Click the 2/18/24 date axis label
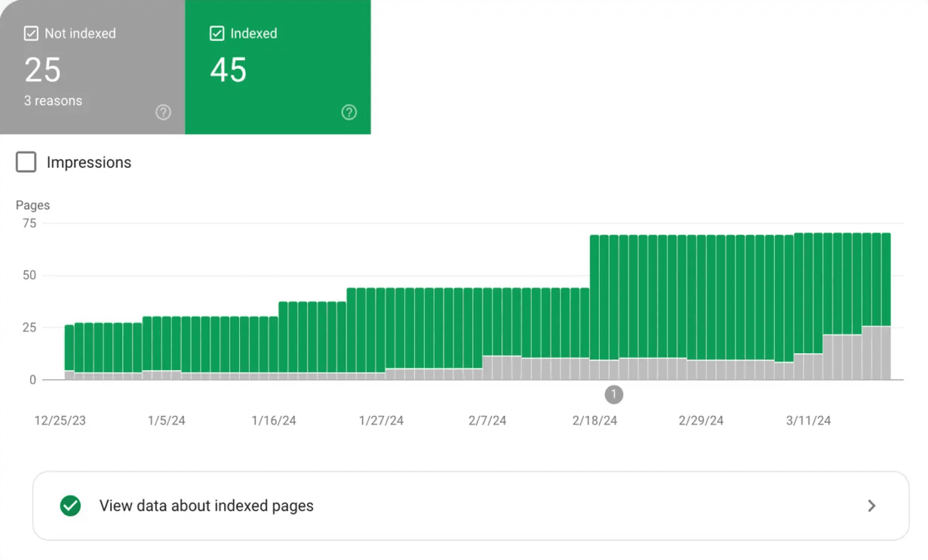Viewport: 928px width, 560px height. coord(594,420)
